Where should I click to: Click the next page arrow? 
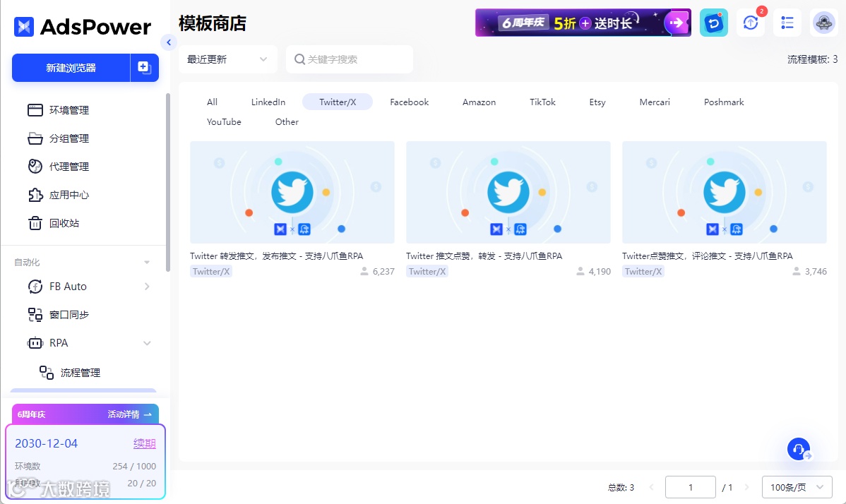pos(747,487)
